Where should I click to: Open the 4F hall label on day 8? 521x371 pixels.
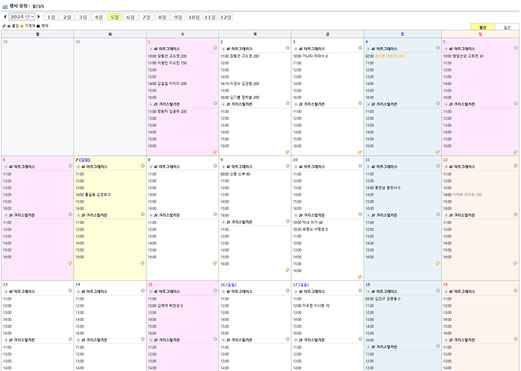coord(167,166)
